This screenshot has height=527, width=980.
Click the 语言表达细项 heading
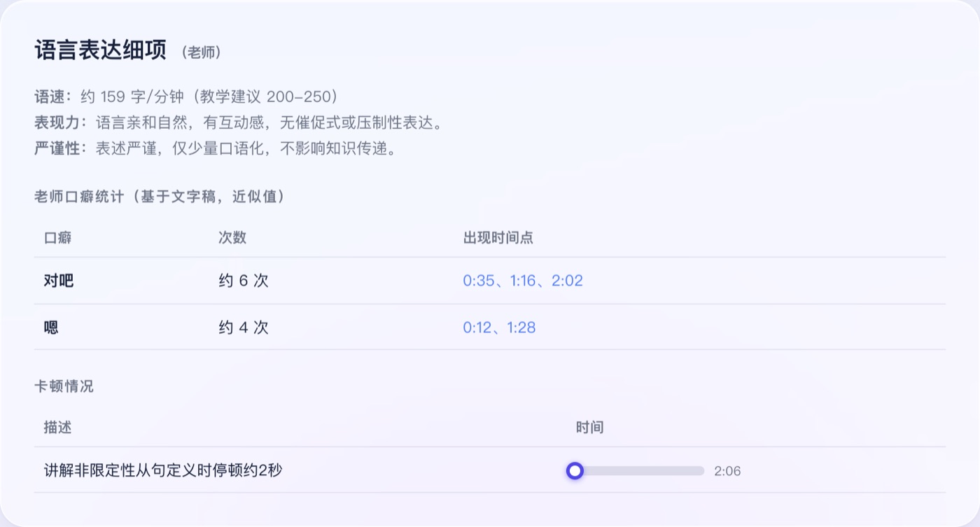click(101, 50)
